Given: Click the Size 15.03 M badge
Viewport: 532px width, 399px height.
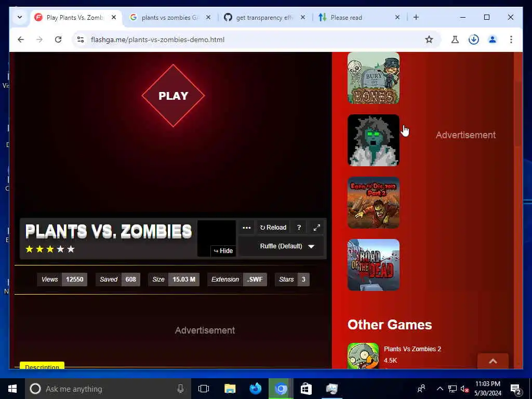Looking at the screenshot, I should [174, 280].
